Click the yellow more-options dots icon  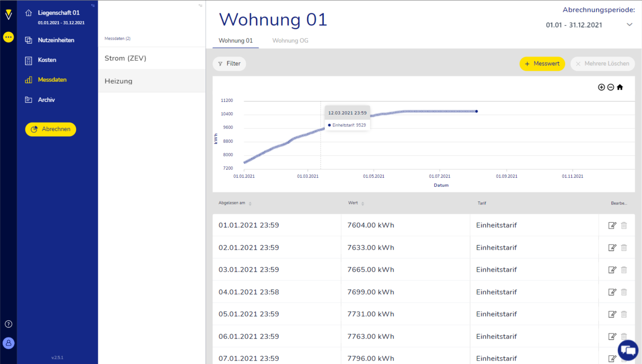[x=9, y=37]
